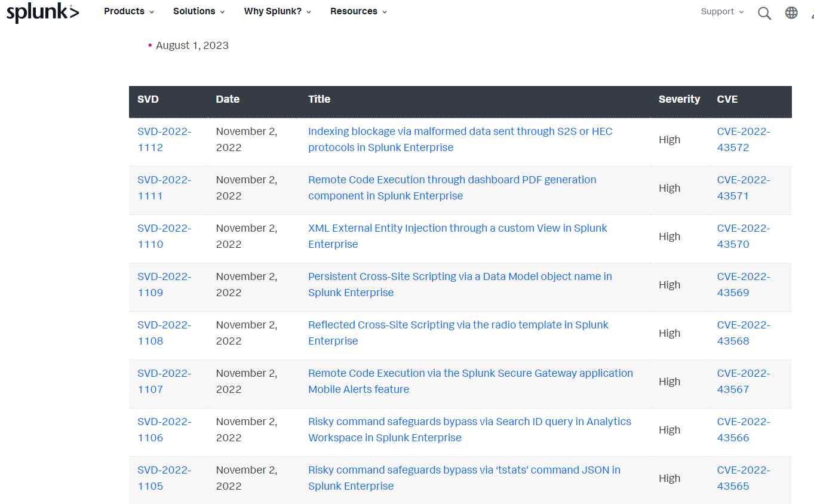Open the Resources menu
Screen dimensions: 814x504
pyautogui.click(x=358, y=11)
